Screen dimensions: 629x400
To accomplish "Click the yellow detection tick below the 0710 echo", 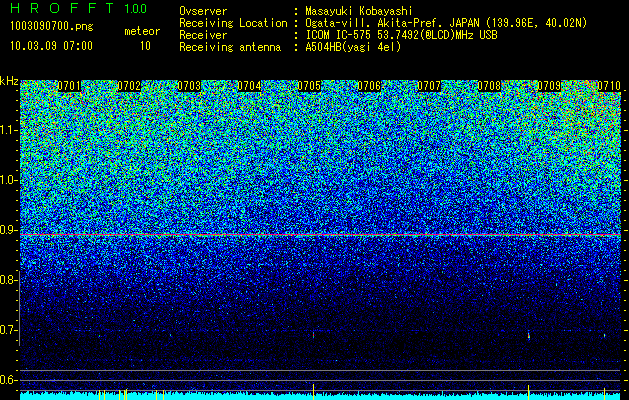I will point(604,394).
